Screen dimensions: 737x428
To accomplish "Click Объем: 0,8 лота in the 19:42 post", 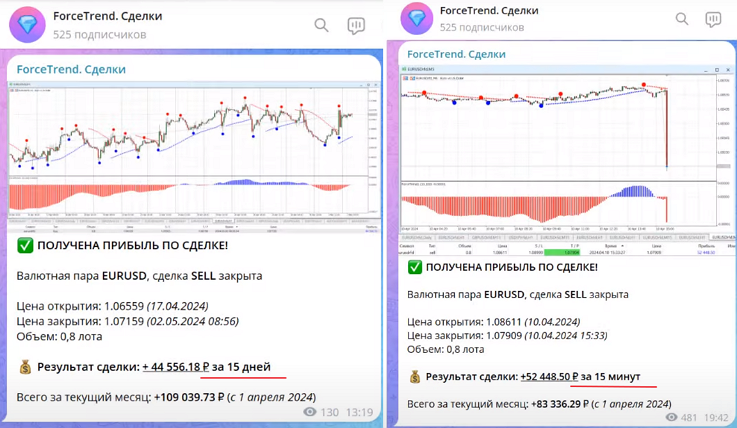I will pyautogui.click(x=446, y=350).
